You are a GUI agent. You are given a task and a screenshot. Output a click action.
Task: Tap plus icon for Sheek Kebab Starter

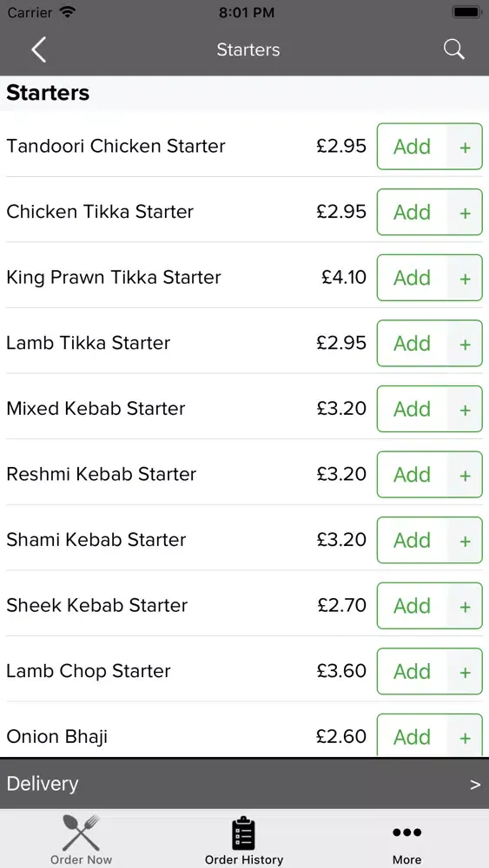[x=466, y=606]
